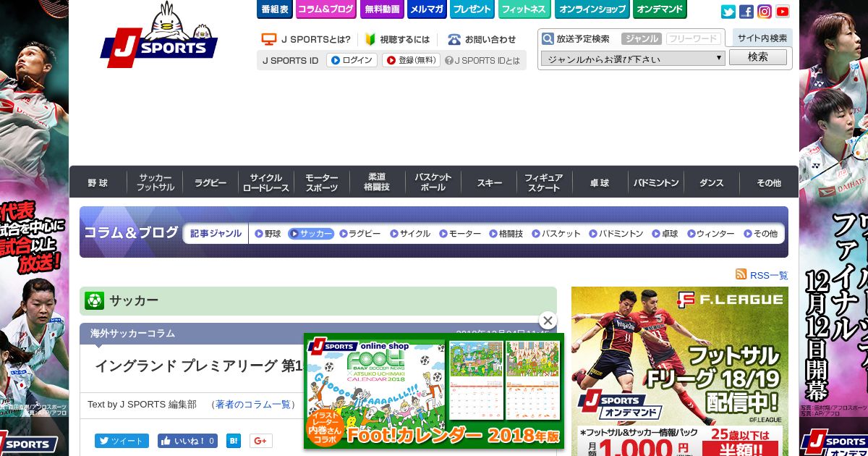The height and width of the screenshot is (456, 868).
Task: Switch to サイト内検索 tab
Action: pyautogui.click(x=762, y=38)
